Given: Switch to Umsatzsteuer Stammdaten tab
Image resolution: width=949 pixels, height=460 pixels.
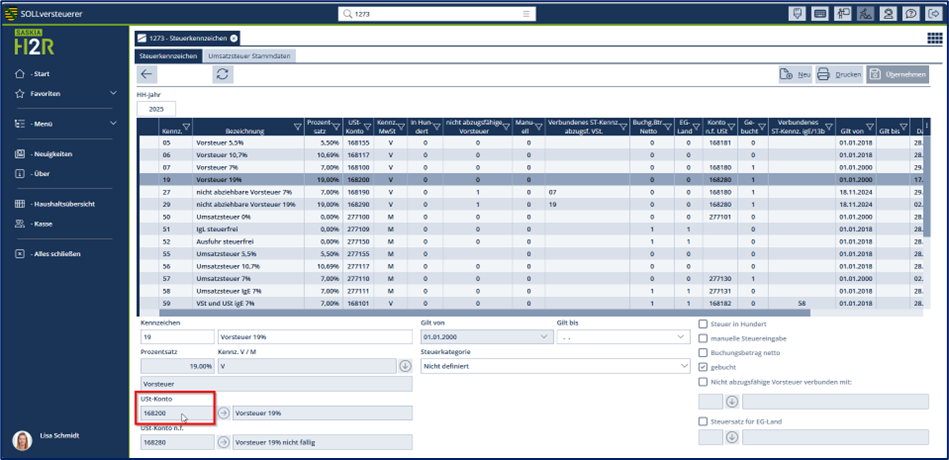Looking at the screenshot, I should tap(249, 56).
